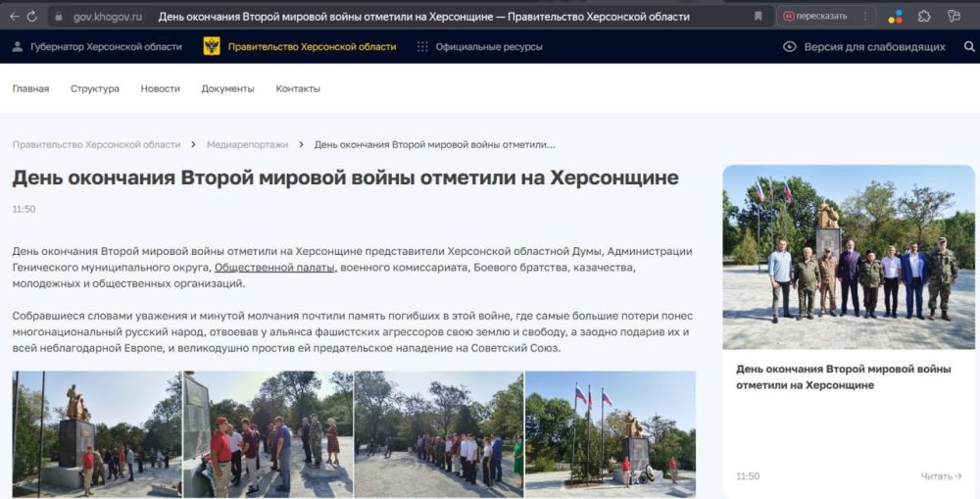Open browser extensions puzzle icon

pyautogui.click(x=924, y=17)
